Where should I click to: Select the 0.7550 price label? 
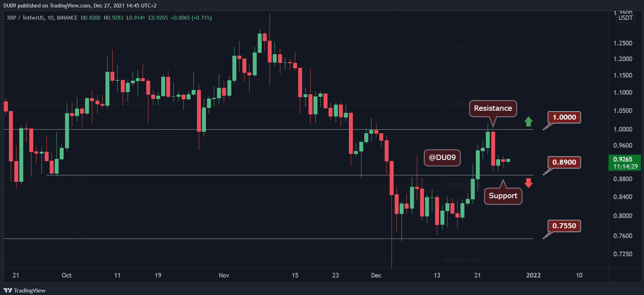[564, 226]
